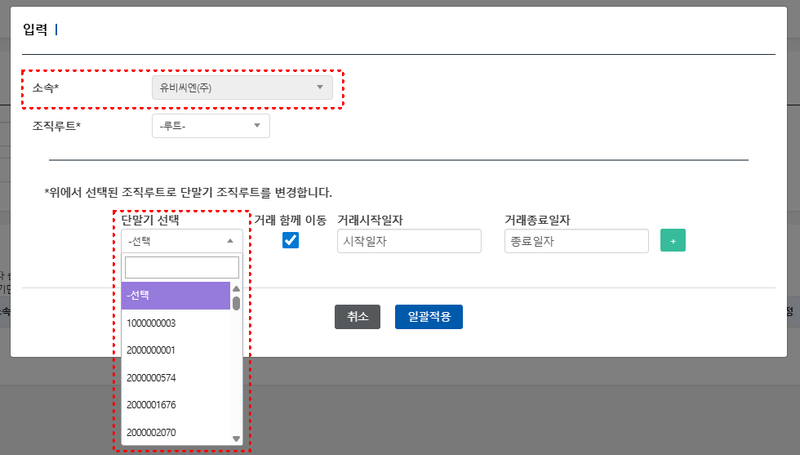Screen dimensions: 800x455
Task: Select the highlighted -선택 list option
Action: pos(176,296)
